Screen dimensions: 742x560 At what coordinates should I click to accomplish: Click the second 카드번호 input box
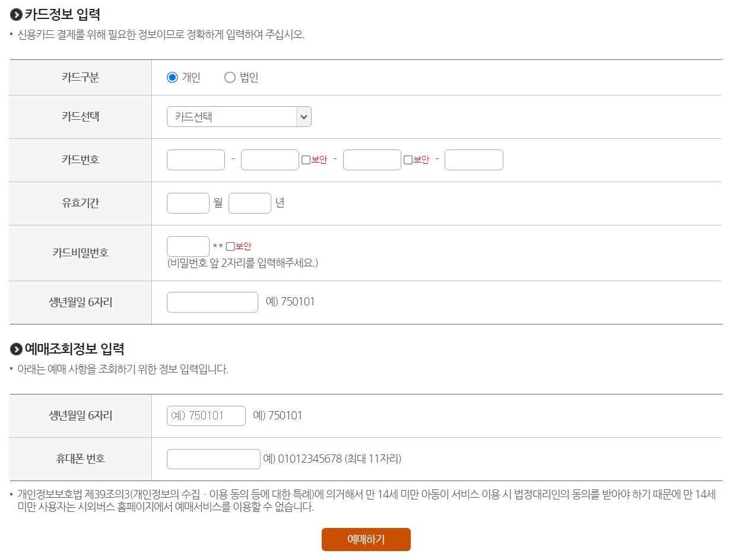(270, 160)
